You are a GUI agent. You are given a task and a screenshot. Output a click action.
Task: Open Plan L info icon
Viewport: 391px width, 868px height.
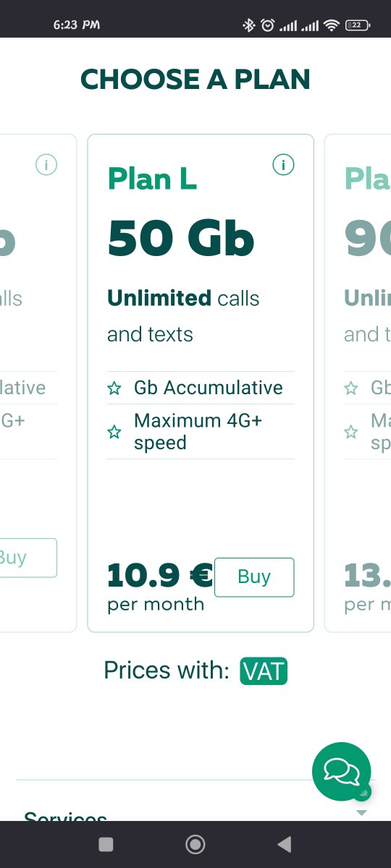(283, 165)
